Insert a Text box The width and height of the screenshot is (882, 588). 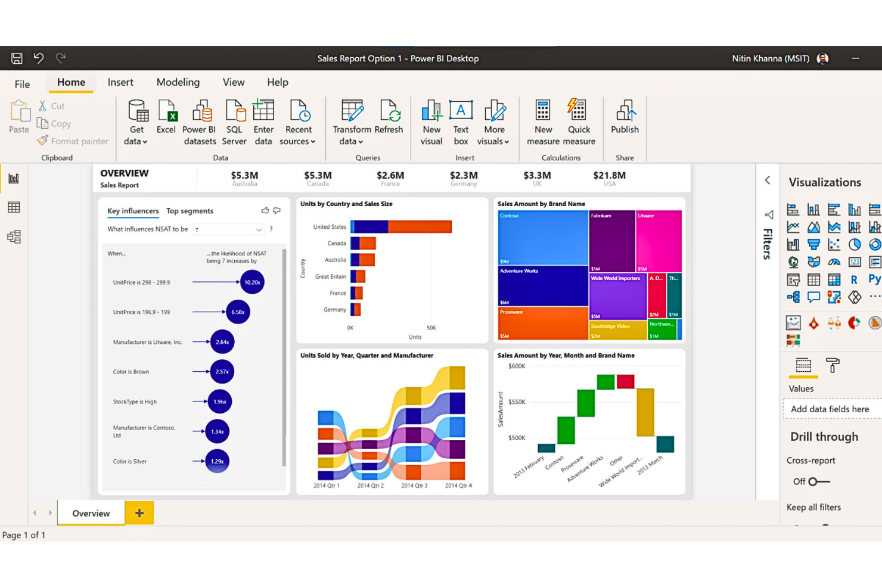pos(461,123)
